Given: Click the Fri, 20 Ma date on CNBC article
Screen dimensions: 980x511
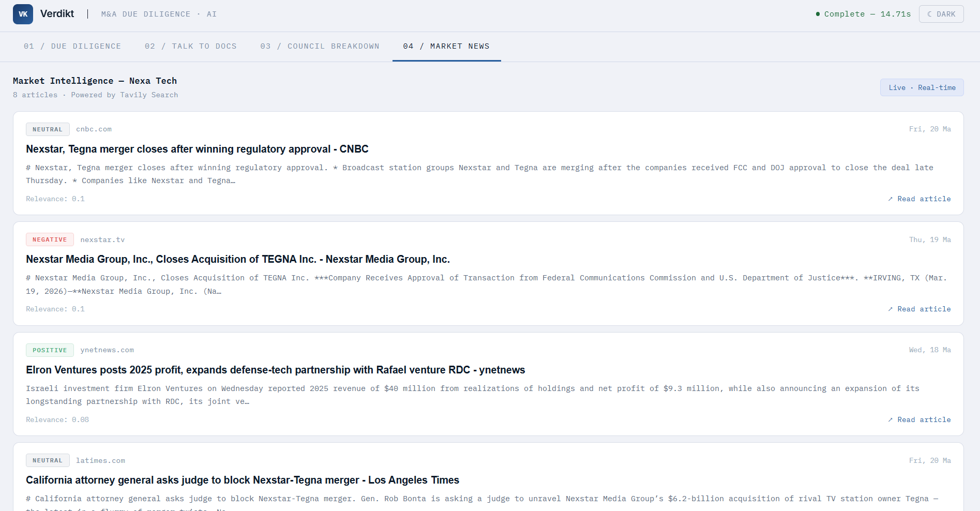Looking at the screenshot, I should pos(930,129).
